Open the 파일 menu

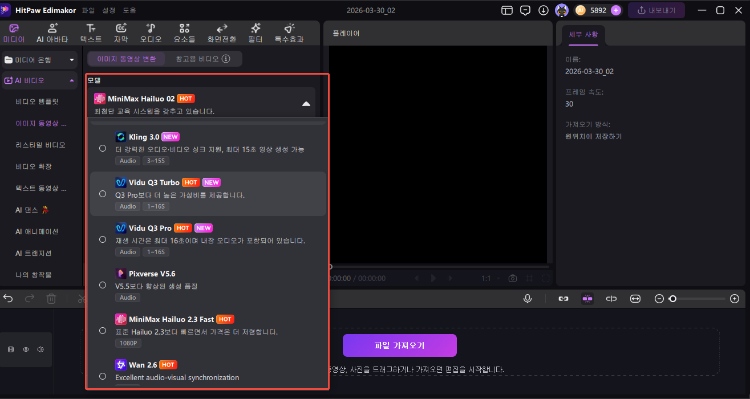pyautogui.click(x=88, y=10)
